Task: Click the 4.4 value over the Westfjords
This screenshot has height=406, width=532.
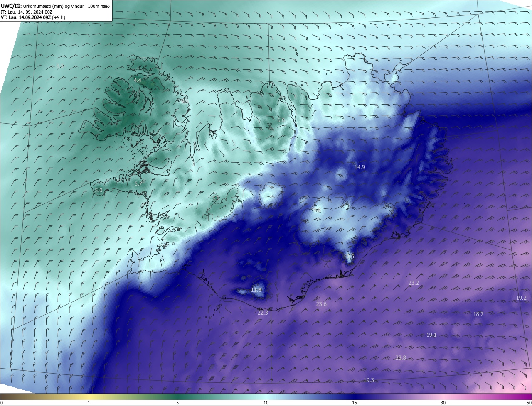Action: (x=138, y=80)
